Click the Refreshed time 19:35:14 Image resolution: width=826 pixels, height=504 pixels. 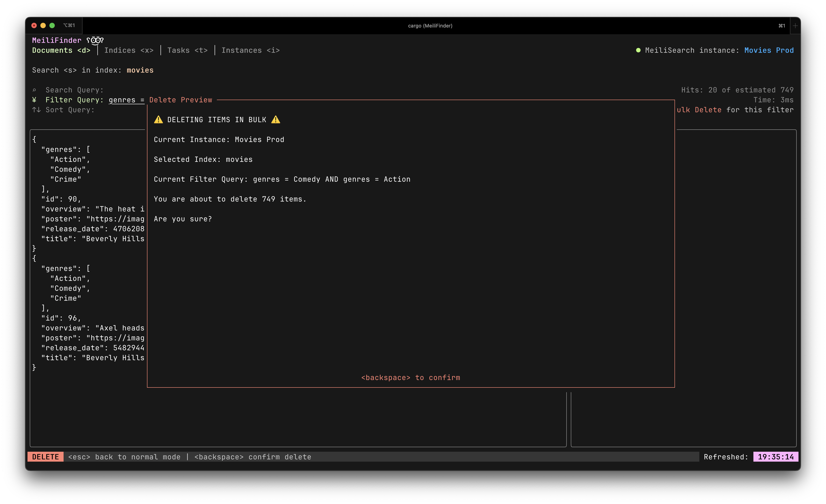click(776, 457)
